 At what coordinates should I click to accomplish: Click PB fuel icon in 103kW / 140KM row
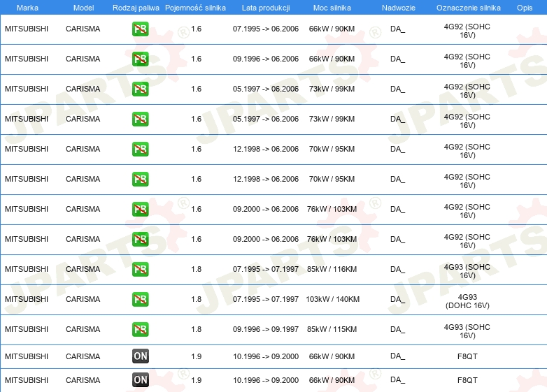140,299
